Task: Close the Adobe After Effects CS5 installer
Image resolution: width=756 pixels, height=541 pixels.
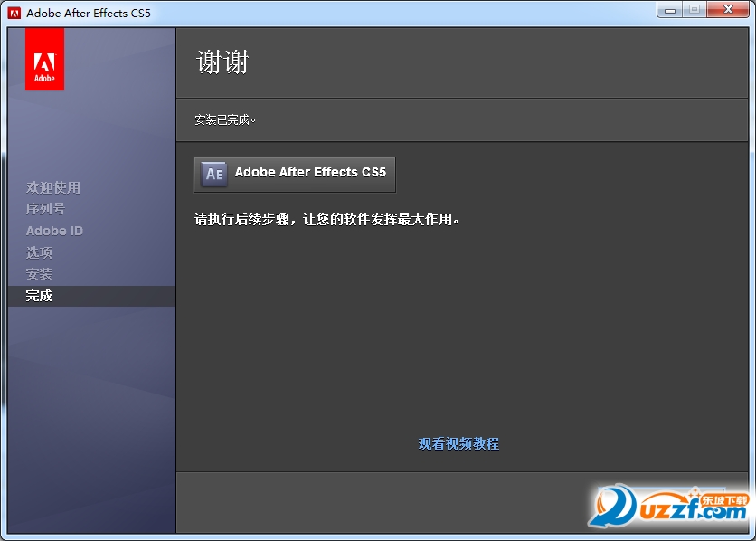Action: [x=728, y=10]
